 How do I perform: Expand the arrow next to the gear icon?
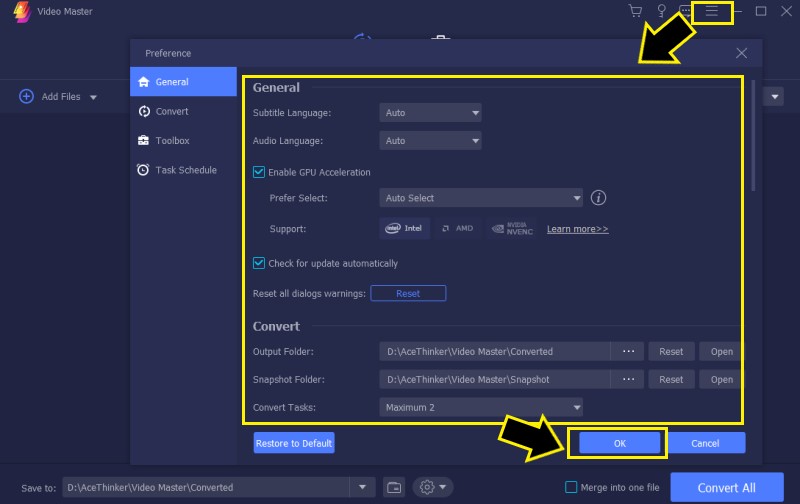pos(443,487)
